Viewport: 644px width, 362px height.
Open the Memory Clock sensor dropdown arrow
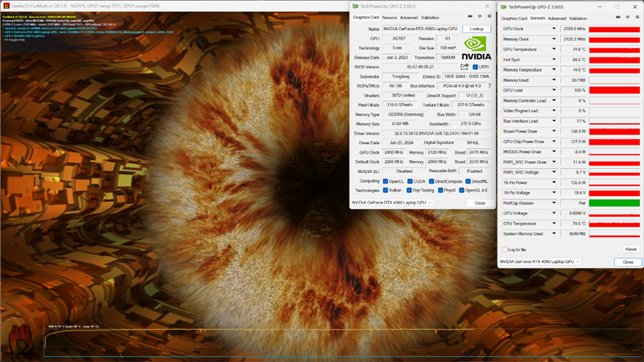point(554,39)
